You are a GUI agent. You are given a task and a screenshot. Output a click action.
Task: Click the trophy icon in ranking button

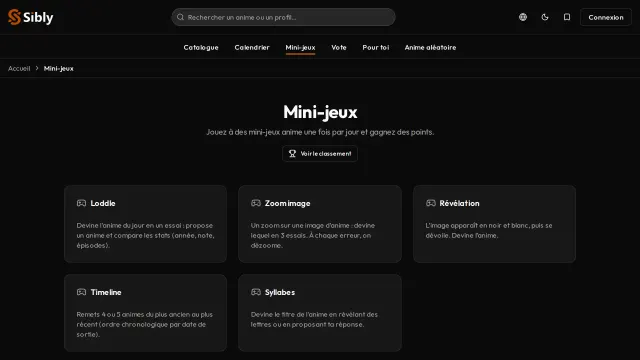(292, 154)
